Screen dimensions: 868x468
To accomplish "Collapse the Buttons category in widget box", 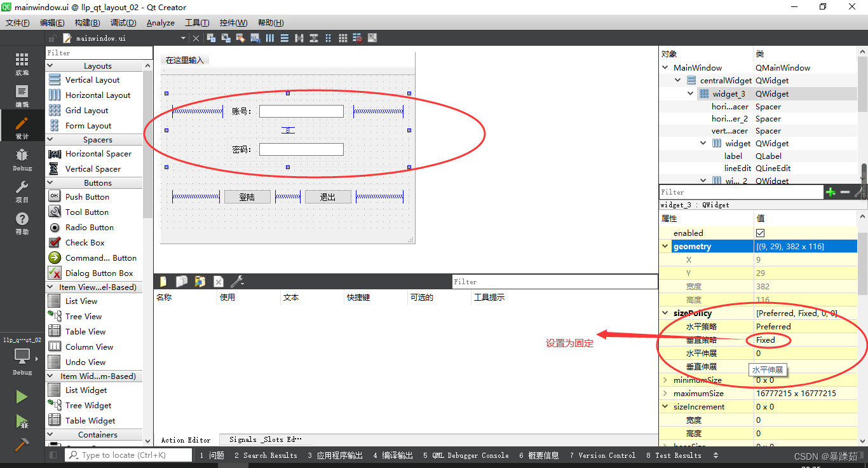I will [51, 182].
